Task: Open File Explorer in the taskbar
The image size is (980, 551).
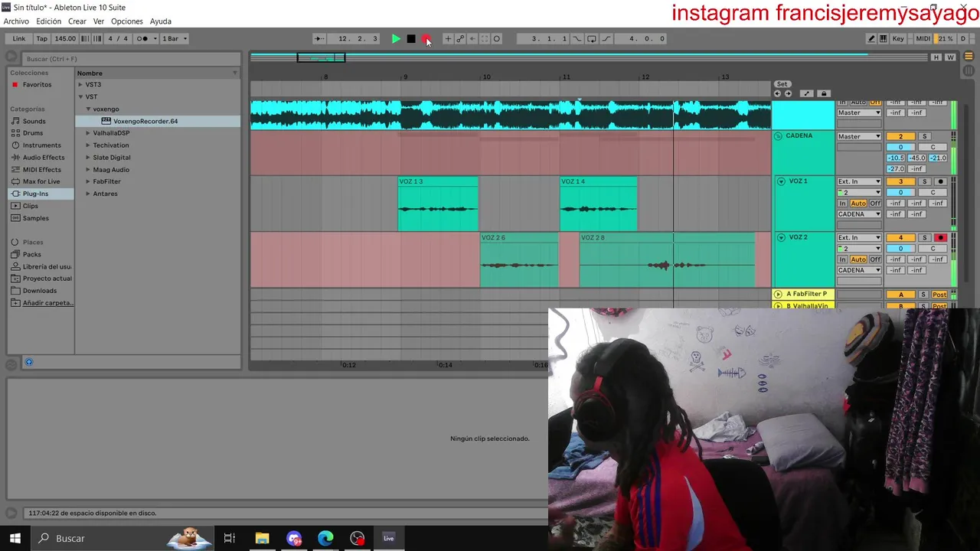Action: coord(262,539)
